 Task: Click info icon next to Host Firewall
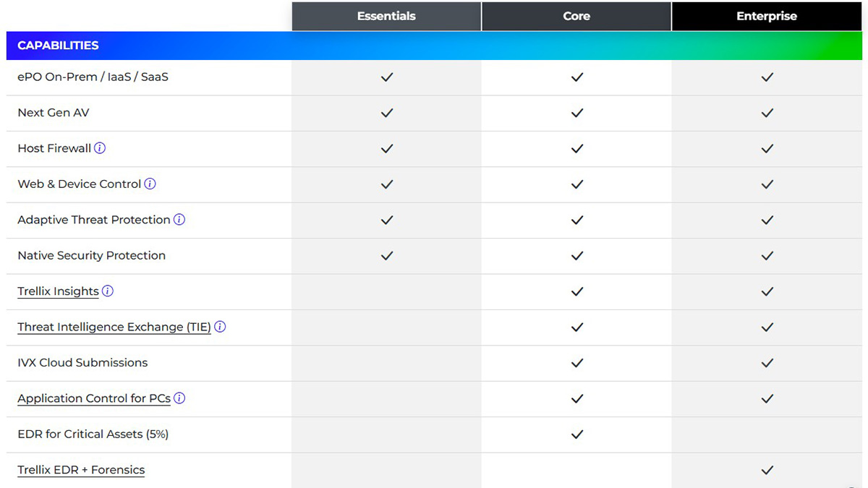pyautogui.click(x=100, y=148)
